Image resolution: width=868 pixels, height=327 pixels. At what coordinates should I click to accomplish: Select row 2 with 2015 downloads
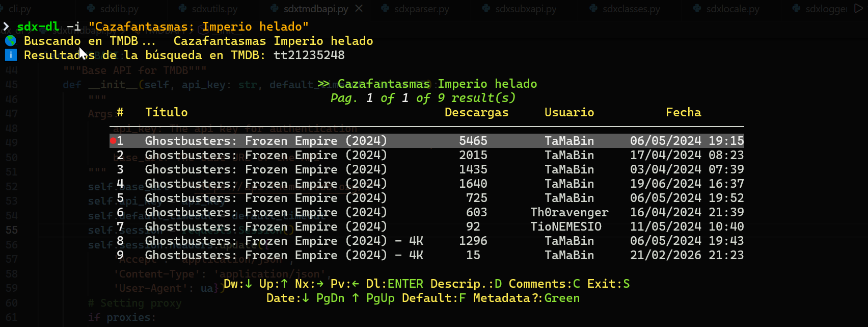coord(427,155)
